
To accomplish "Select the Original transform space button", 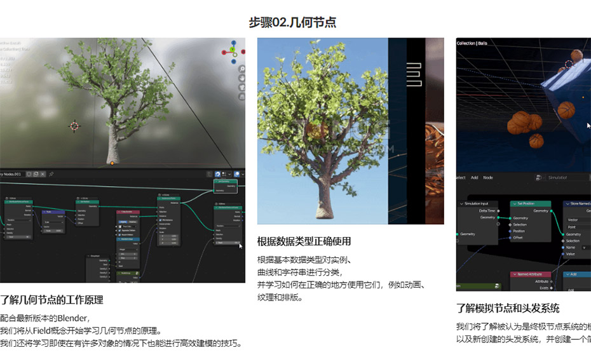I will click(x=123, y=222).
